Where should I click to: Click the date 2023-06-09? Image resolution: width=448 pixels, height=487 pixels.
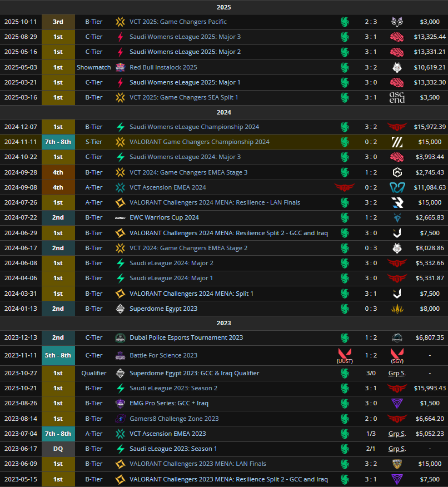pyautogui.click(x=21, y=464)
